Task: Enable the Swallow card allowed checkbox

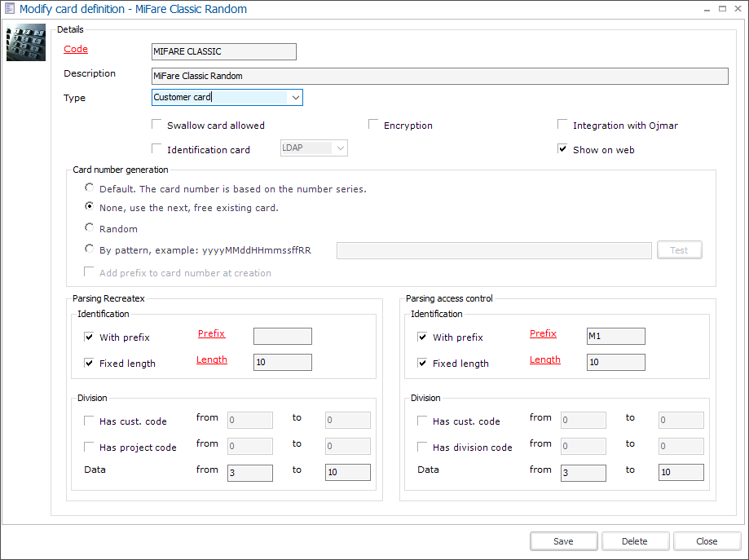Action: point(156,124)
